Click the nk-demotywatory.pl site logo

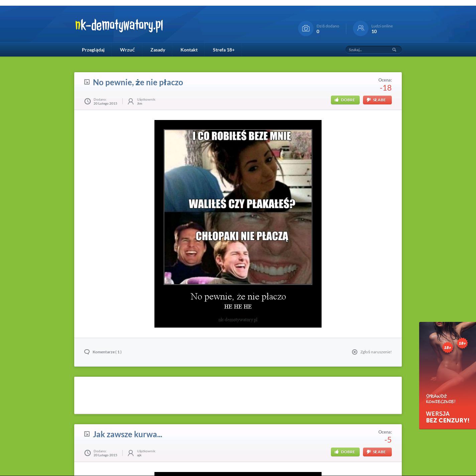pos(119,25)
